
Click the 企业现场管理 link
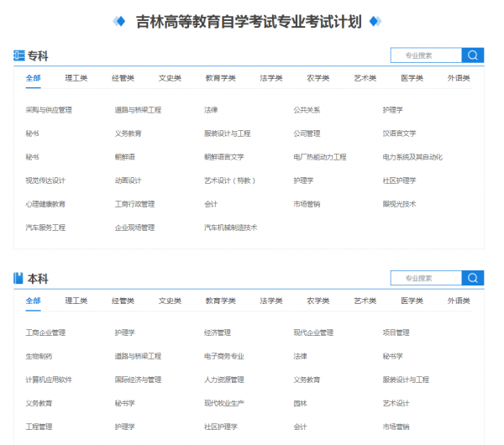(134, 228)
